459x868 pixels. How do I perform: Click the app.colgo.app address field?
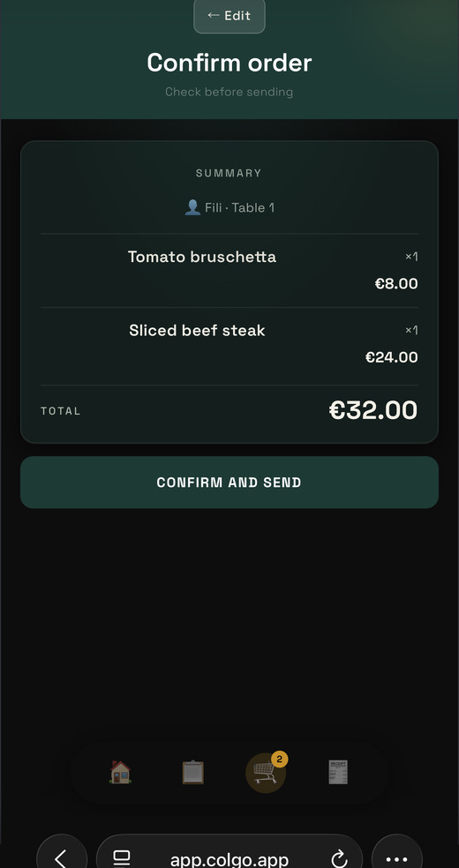click(x=229, y=858)
